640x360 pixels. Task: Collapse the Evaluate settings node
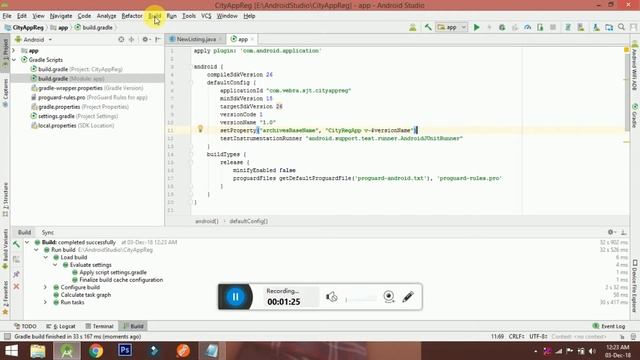[55, 264]
